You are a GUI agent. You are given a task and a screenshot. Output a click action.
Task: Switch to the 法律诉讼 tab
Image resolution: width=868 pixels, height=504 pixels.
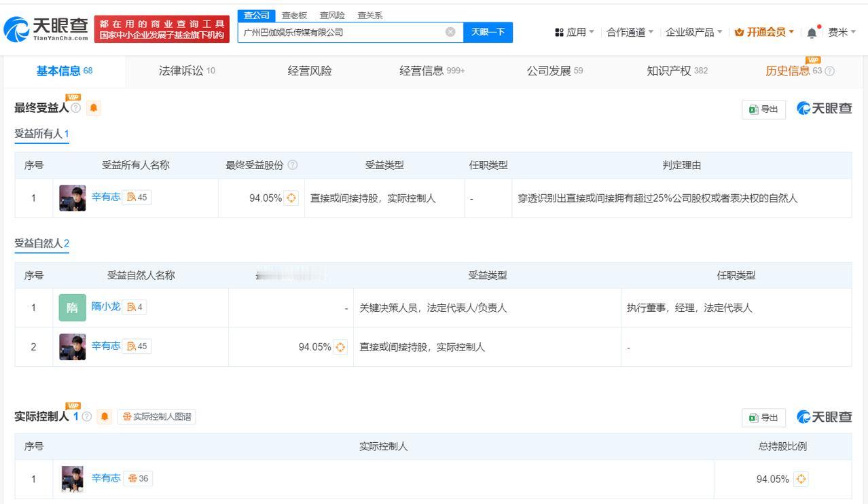187,71
